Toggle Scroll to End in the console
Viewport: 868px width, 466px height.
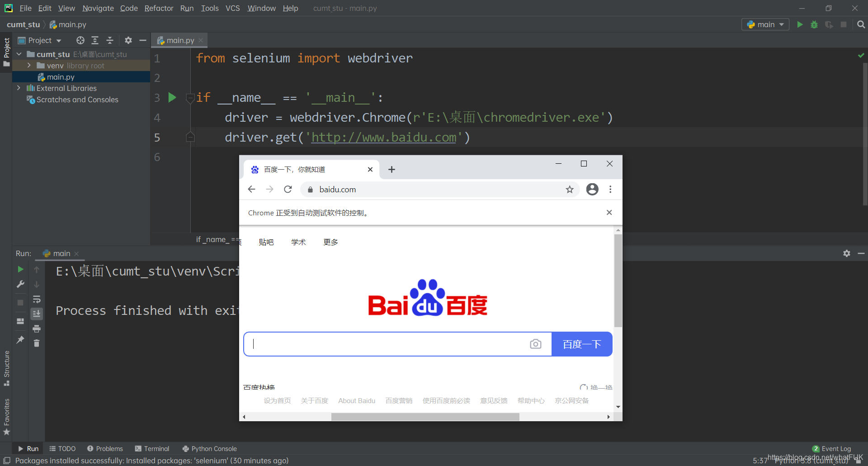(37, 314)
